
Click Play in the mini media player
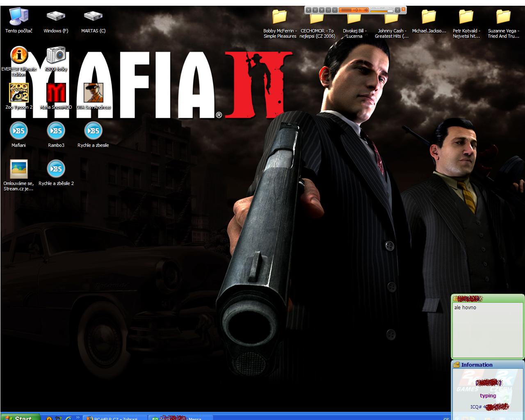(308, 10)
